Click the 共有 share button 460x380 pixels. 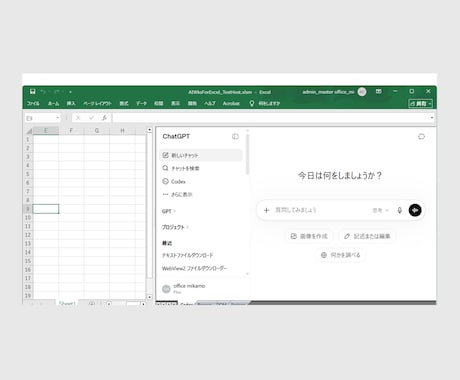tap(420, 104)
